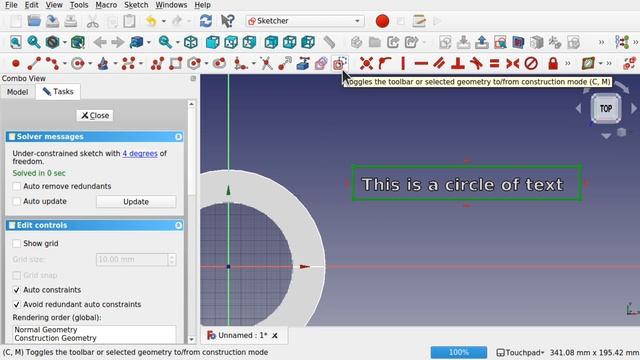Open the Macros dialog icon
This screenshot has width=640, height=360.
point(419,21)
